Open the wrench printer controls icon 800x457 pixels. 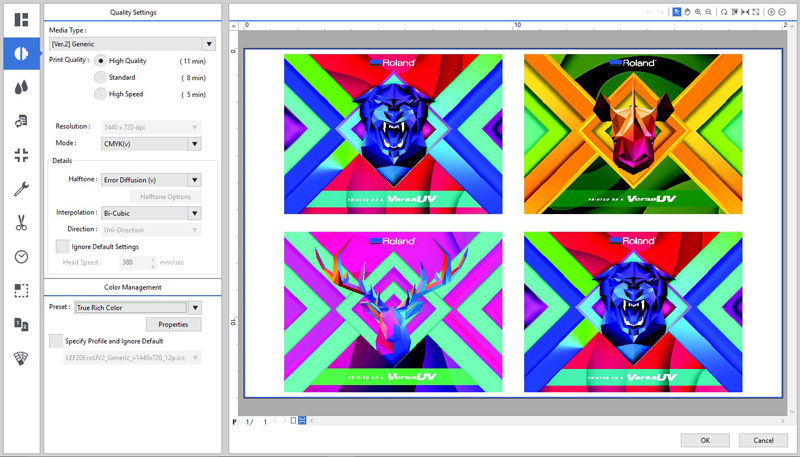tap(21, 189)
